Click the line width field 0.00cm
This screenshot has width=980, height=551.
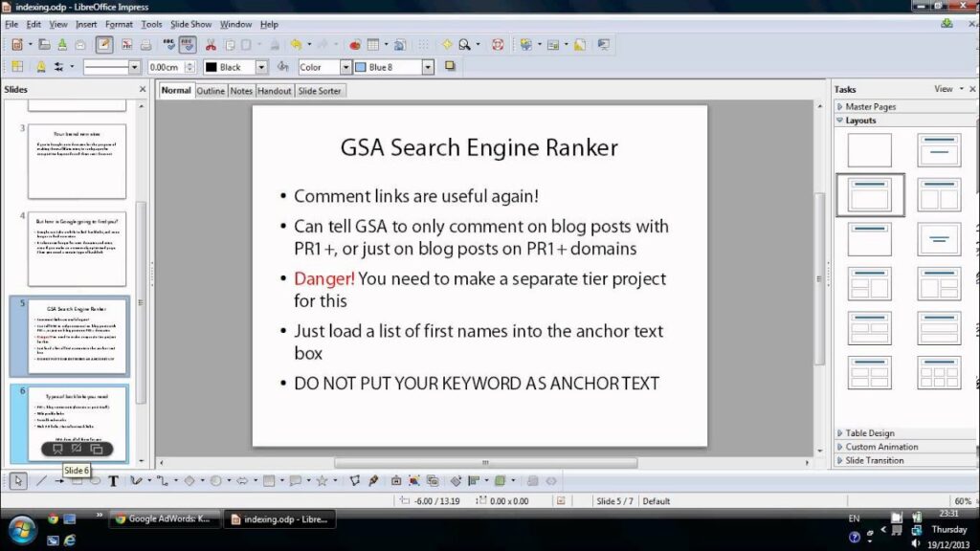(x=167, y=67)
